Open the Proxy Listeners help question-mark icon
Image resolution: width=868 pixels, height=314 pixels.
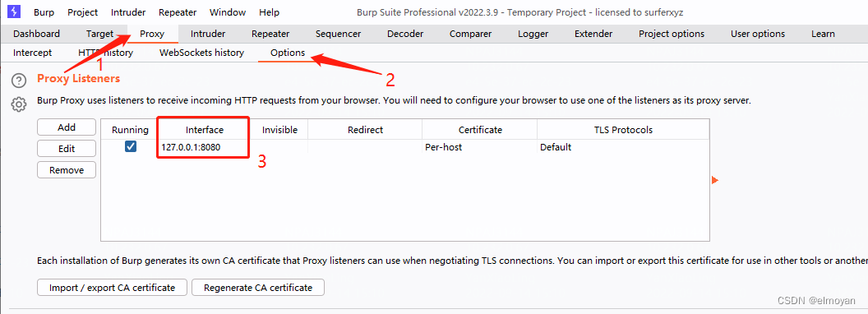[x=19, y=81]
